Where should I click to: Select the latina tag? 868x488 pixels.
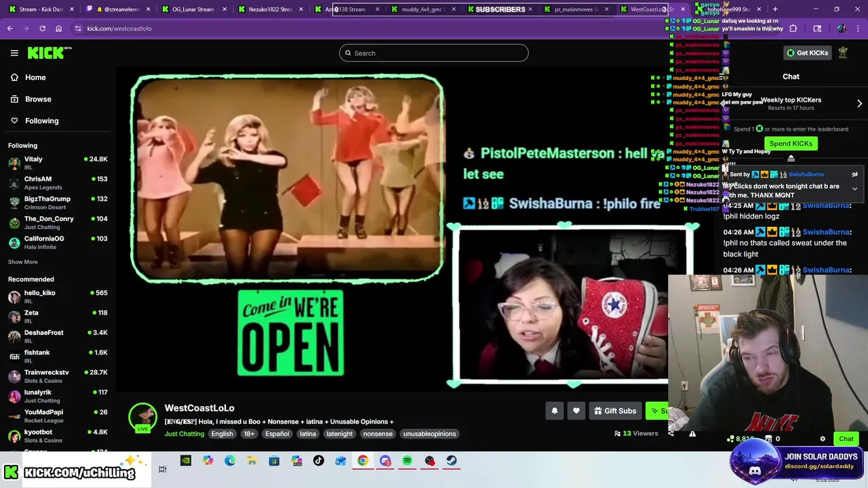point(308,434)
